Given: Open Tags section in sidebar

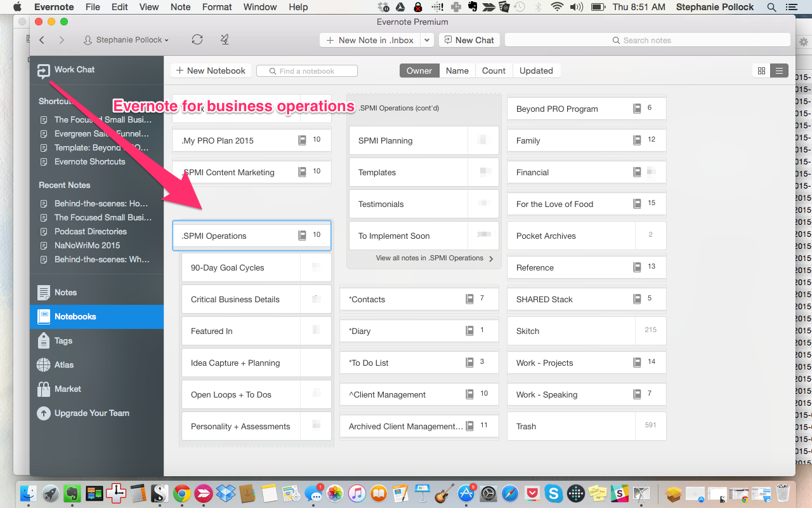Looking at the screenshot, I should [96, 341].
